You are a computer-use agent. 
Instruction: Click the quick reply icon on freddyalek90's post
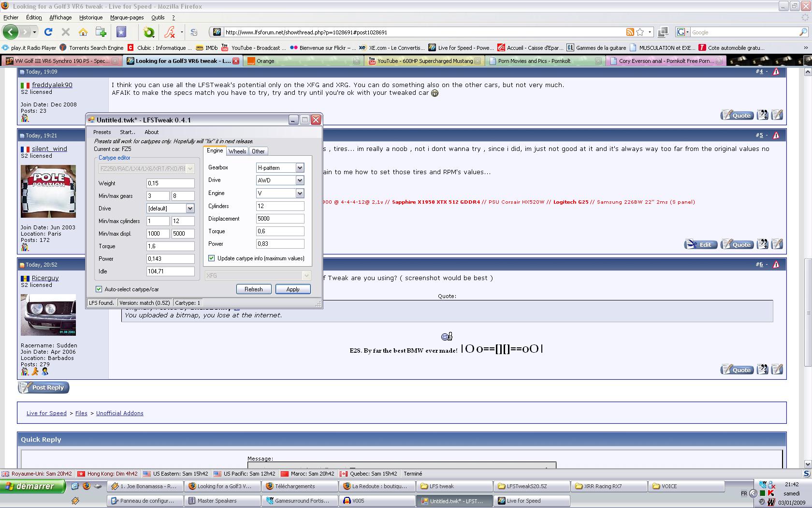click(777, 115)
